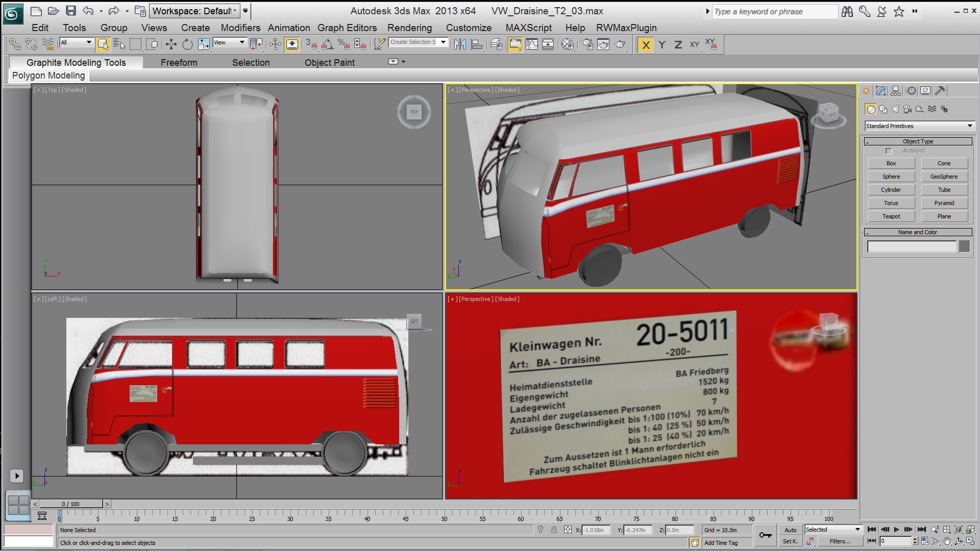Toggle Auto Key animation mode
Image resolution: width=980 pixels, height=551 pixels.
(790, 530)
